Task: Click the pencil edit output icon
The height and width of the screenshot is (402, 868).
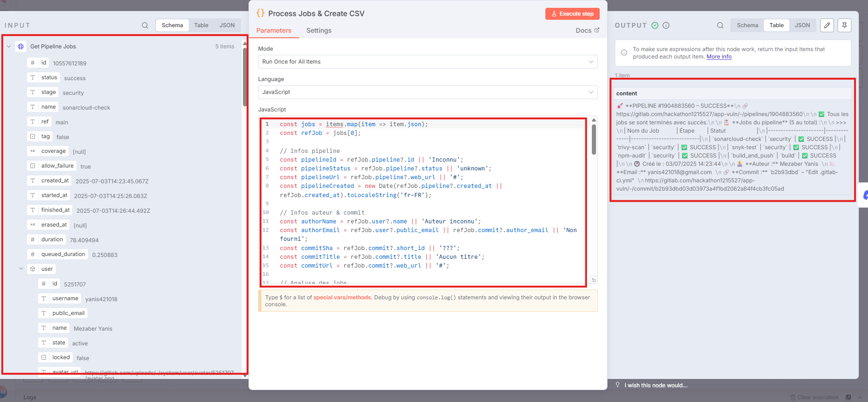Action: [x=827, y=25]
